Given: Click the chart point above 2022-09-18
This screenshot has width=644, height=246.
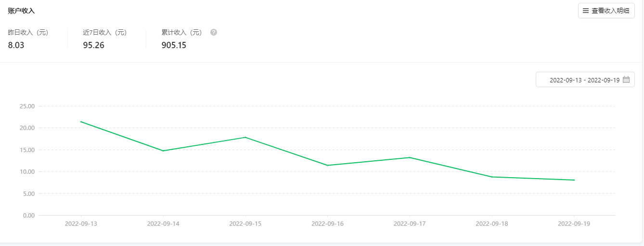Looking at the screenshot, I should pyautogui.click(x=492, y=177).
